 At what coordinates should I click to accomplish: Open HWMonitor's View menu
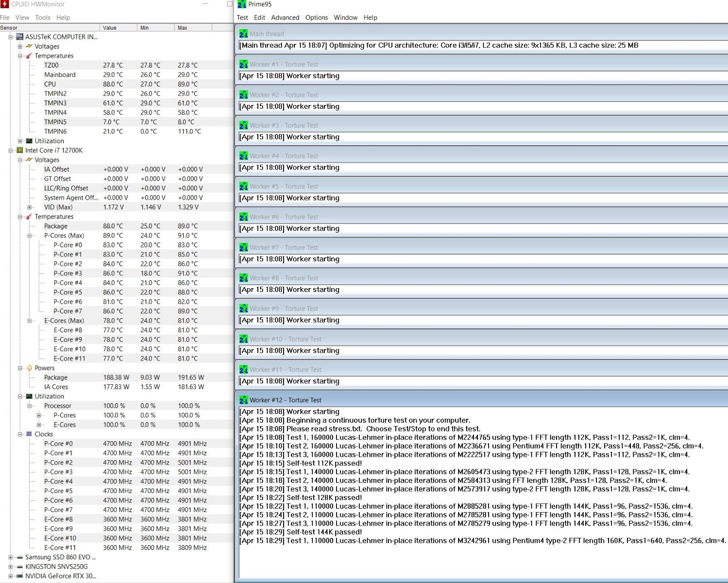(22, 17)
